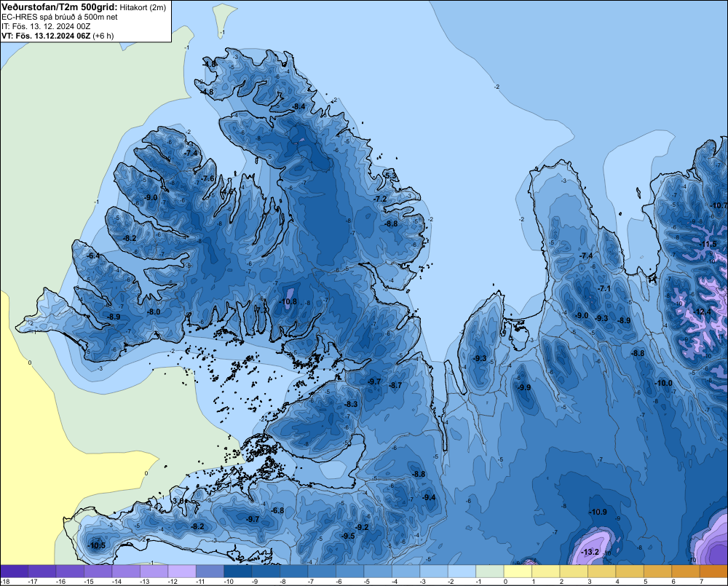Select the legend swatch labeled -6
The image size is (728, 586).
coord(350,571)
